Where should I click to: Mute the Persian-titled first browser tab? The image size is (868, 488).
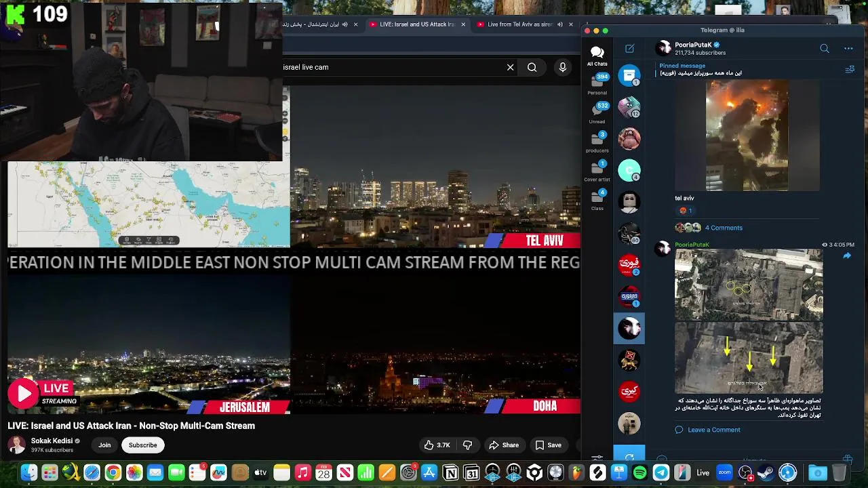click(x=344, y=24)
